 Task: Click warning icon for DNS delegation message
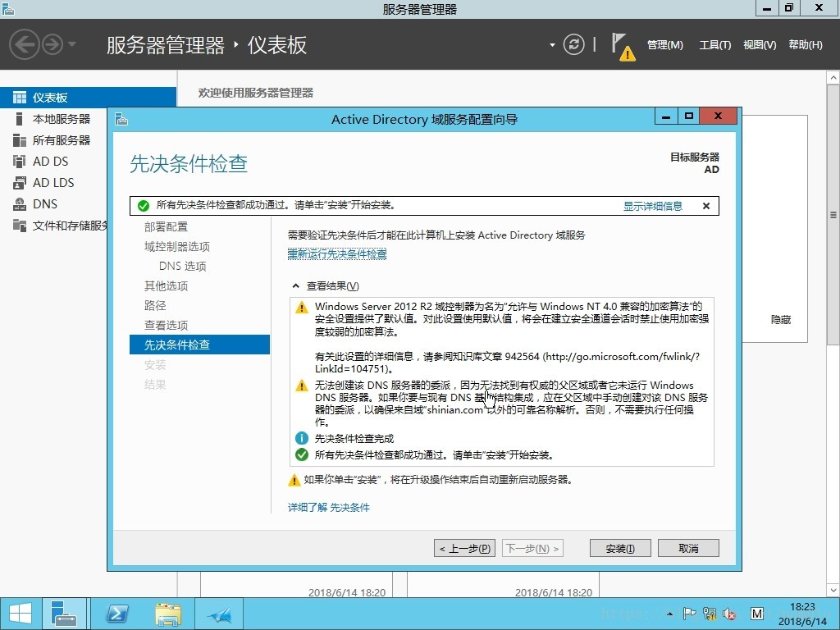click(x=302, y=386)
